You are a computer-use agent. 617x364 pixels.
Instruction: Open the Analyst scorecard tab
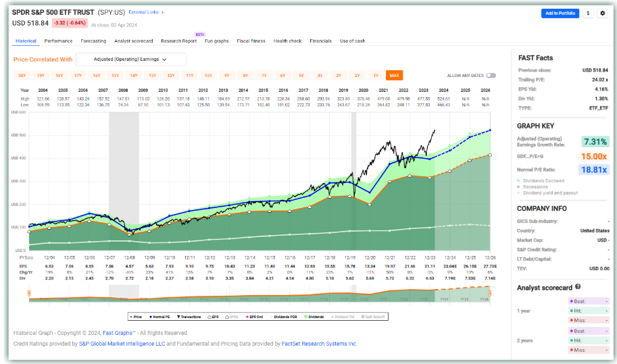pos(133,41)
